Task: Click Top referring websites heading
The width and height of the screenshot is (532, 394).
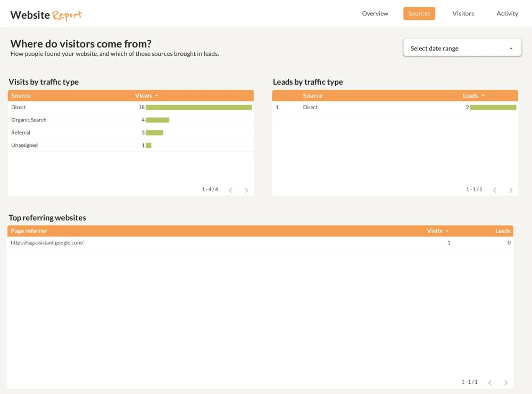Action: (47, 218)
